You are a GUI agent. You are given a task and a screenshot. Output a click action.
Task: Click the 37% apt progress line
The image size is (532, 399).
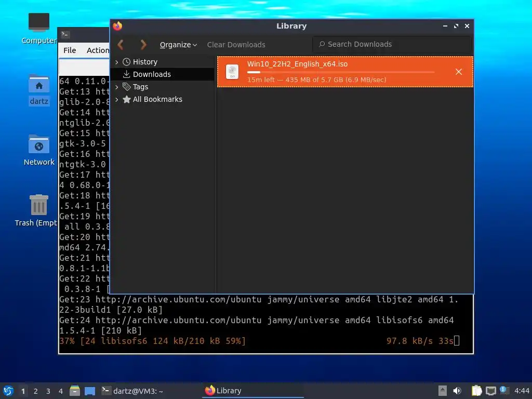pos(152,341)
